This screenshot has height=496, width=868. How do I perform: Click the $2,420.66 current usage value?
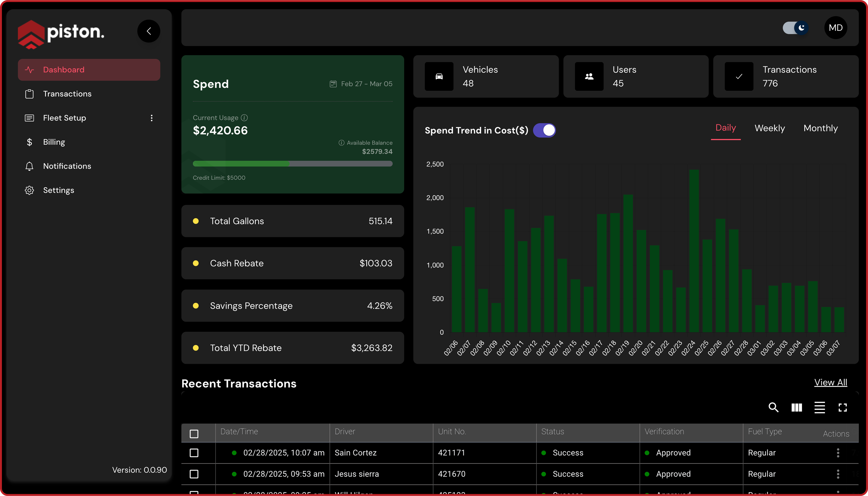click(x=220, y=131)
